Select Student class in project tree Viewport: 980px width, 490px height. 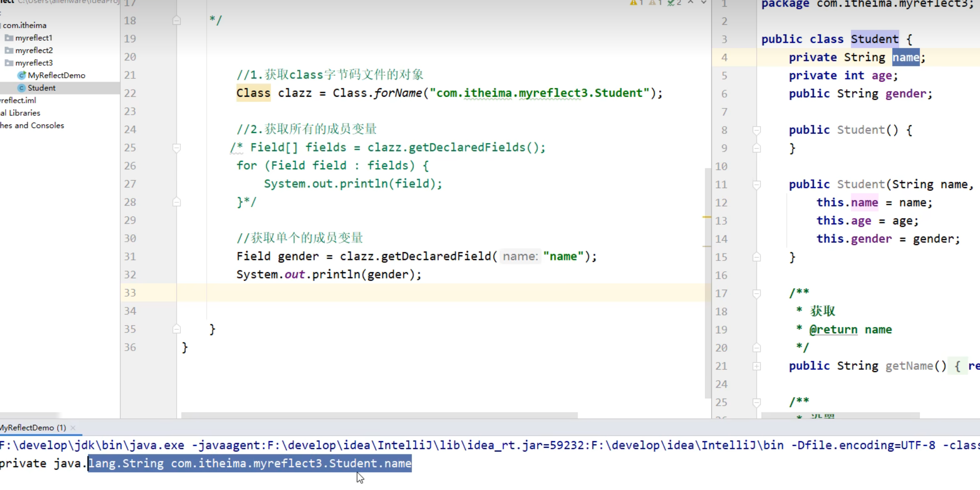pyautogui.click(x=41, y=88)
